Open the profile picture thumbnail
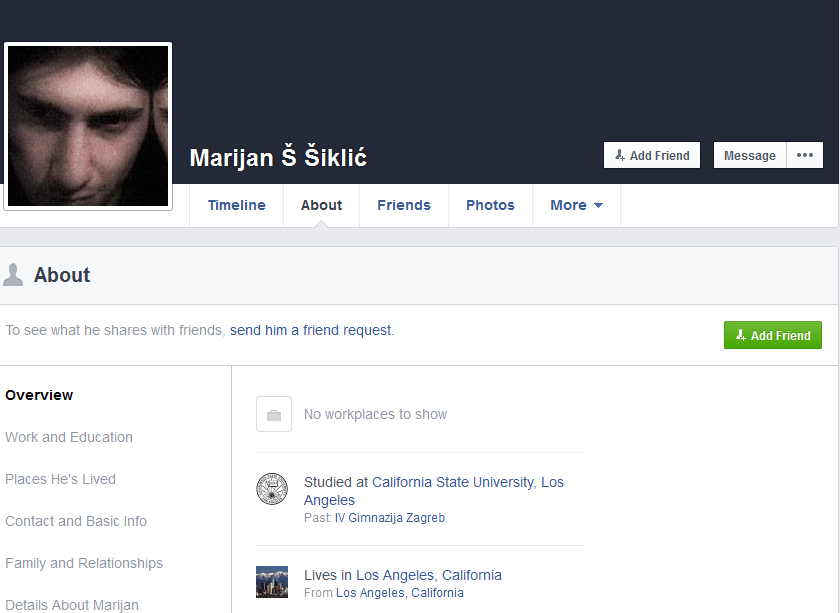The image size is (840, 613). (x=88, y=126)
